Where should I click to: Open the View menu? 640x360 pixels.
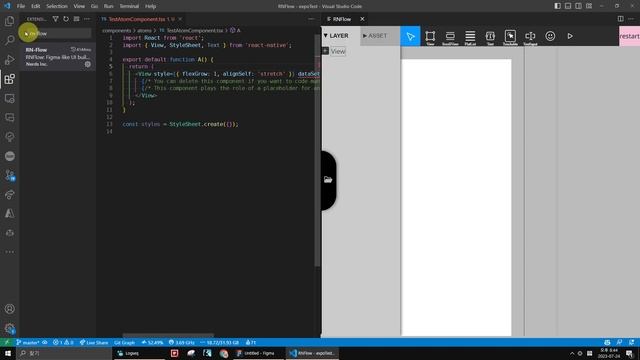click(79, 6)
